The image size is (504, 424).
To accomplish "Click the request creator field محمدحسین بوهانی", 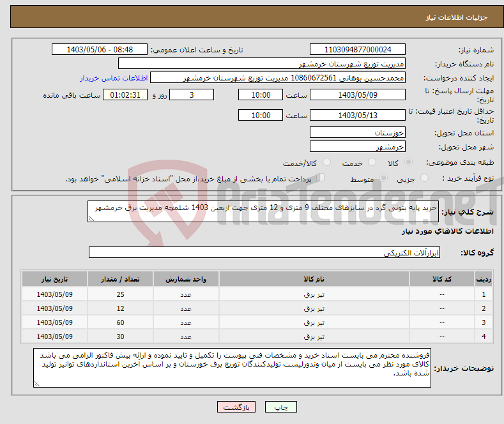I will coord(278,78).
